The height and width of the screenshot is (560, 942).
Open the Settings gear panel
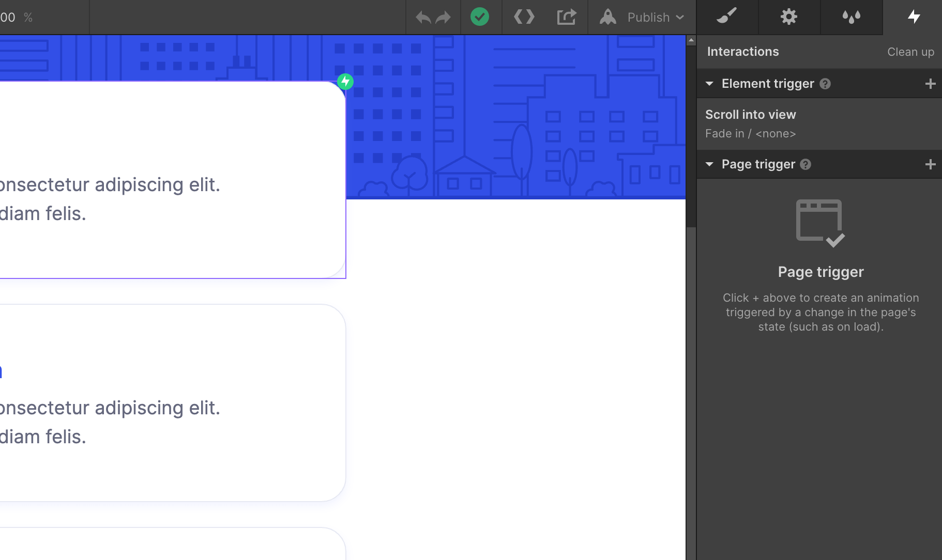point(788,17)
